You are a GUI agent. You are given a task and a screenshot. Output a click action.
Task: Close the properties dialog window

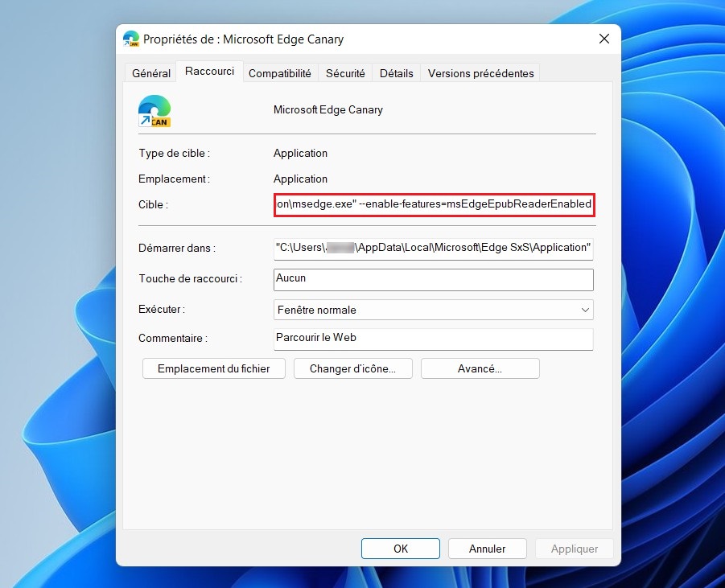(x=603, y=39)
